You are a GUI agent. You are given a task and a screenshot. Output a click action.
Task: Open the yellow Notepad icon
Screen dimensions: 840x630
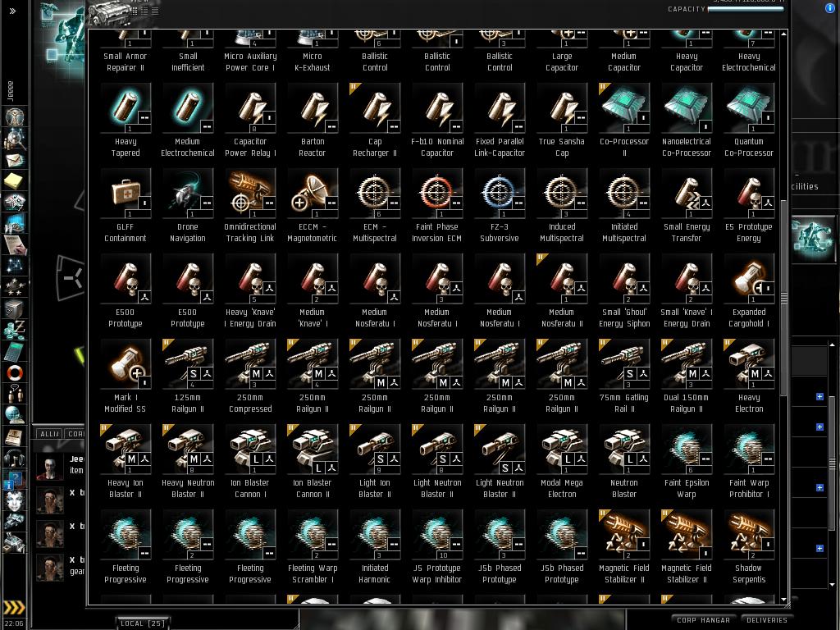point(14,181)
